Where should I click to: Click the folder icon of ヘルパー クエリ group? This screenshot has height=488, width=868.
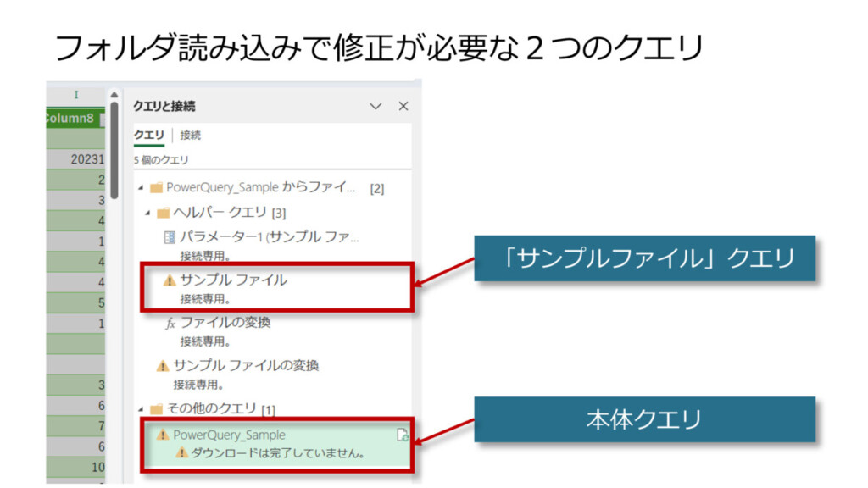(x=163, y=213)
